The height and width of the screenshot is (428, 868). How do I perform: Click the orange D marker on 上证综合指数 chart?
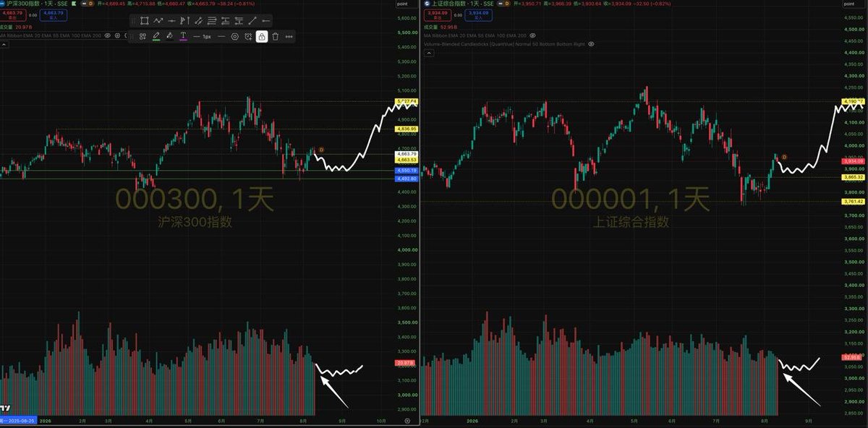point(783,156)
